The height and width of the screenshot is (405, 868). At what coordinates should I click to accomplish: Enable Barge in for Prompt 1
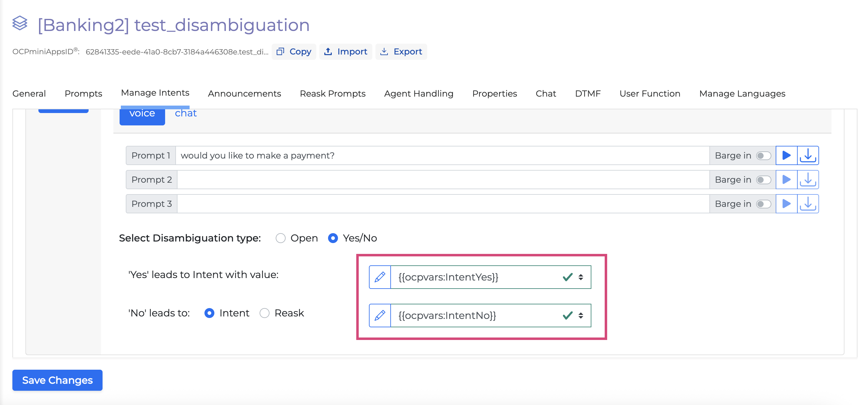[x=763, y=155]
